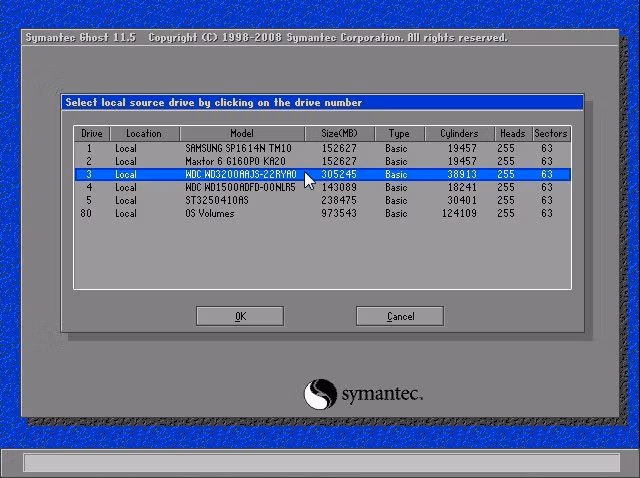Click cylinders value 30401

pos(462,200)
